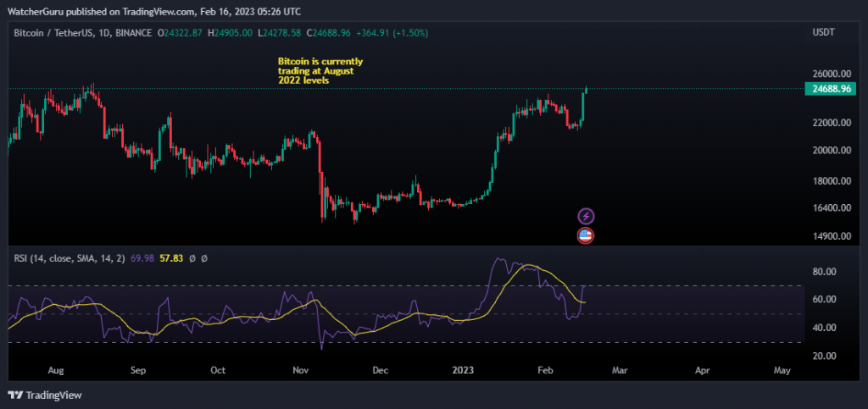Click the Mar label on time axis

pos(620,370)
